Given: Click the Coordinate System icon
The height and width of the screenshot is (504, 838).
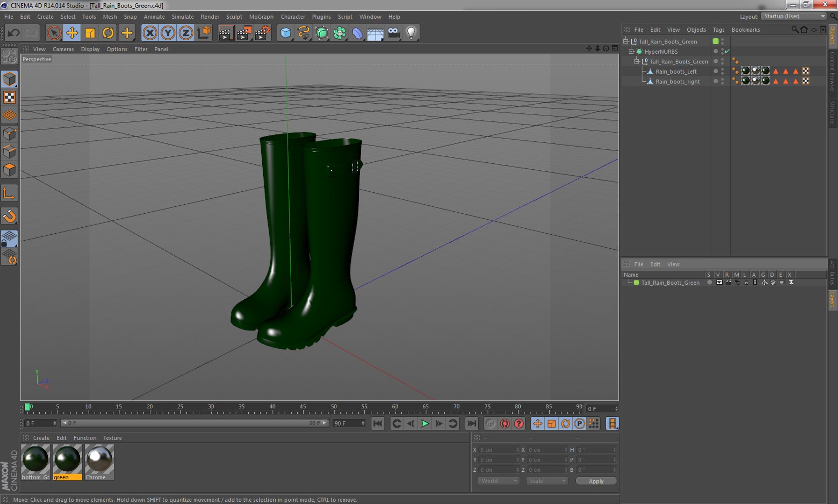Looking at the screenshot, I should coord(204,33).
